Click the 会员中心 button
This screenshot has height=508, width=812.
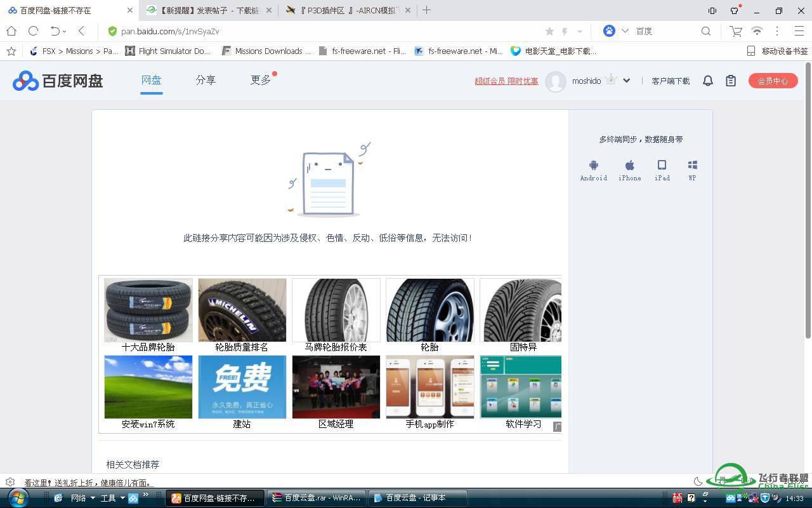click(773, 81)
